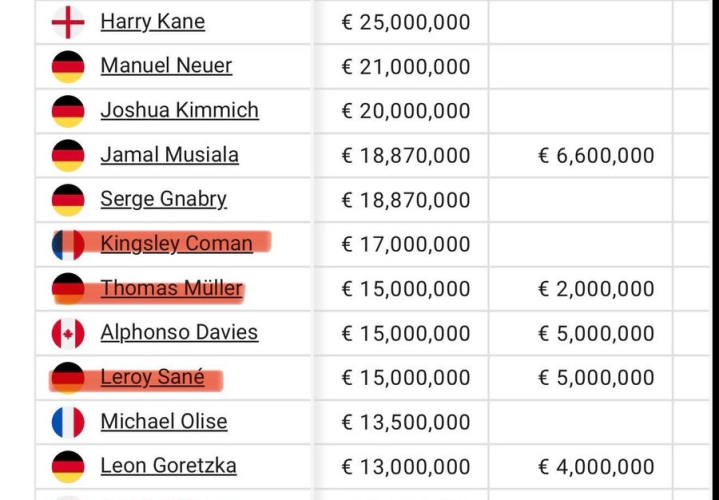Open the Manuel Neuer player link
Viewport: 719px width, 500px height.
166,66
